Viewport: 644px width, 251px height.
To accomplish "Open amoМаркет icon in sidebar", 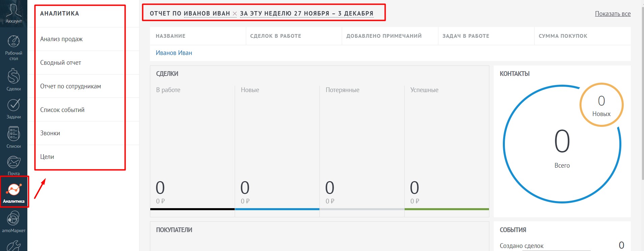I will 14,222.
